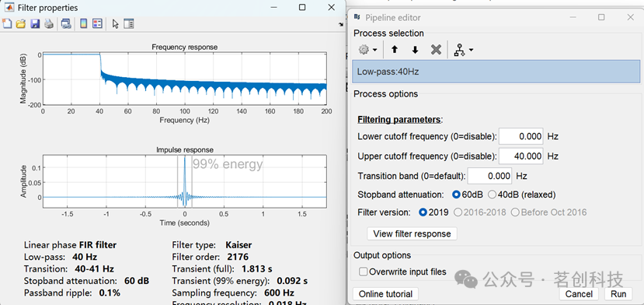
Task: Open the gear add-process dropdown
Action: coord(368,50)
